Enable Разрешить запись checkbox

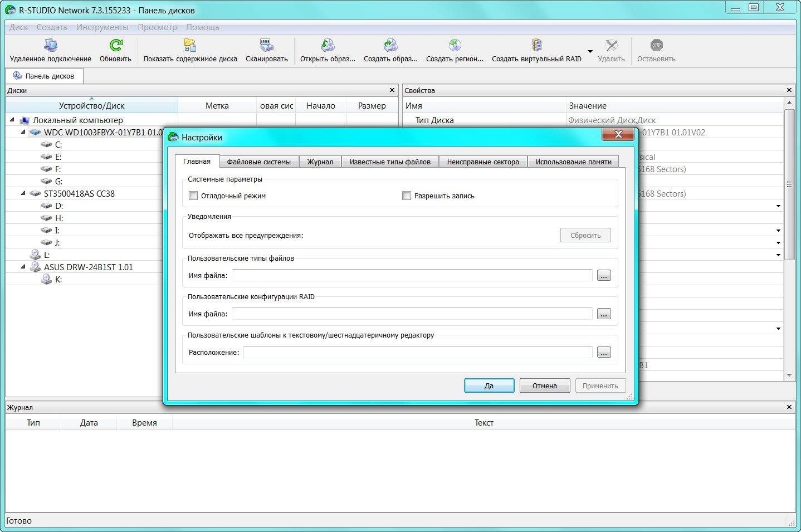point(407,196)
